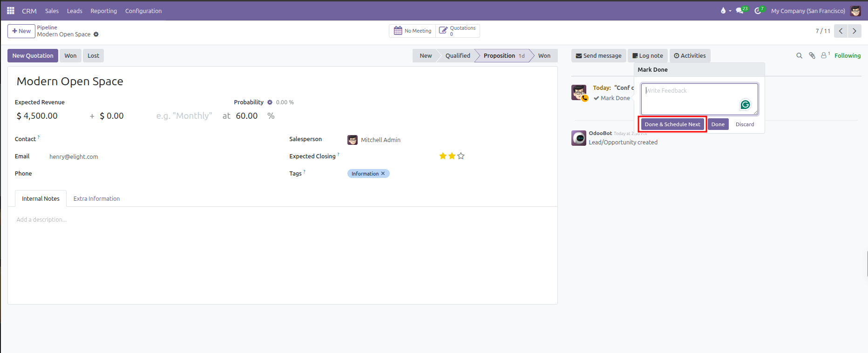Image resolution: width=868 pixels, height=353 pixels.
Task: Open the Leads menu
Action: (x=75, y=11)
